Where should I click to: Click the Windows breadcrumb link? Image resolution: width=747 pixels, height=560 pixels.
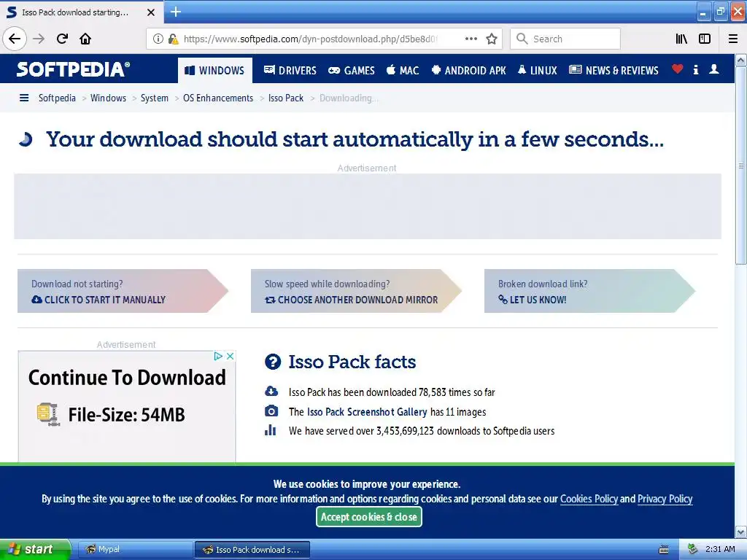[x=108, y=98]
